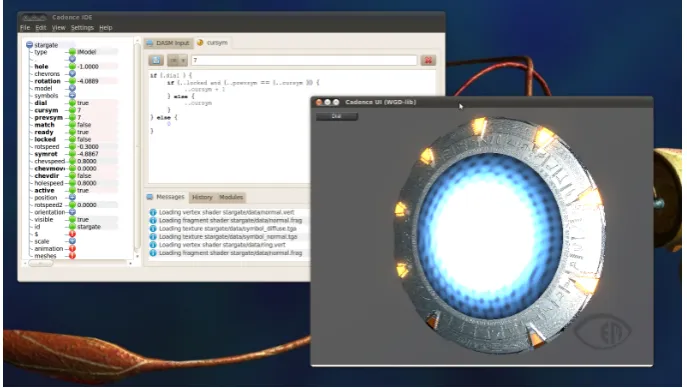Expand the chevrons node via its blue sphere
The height and width of the screenshot is (388, 687).
pyautogui.click(x=72, y=74)
